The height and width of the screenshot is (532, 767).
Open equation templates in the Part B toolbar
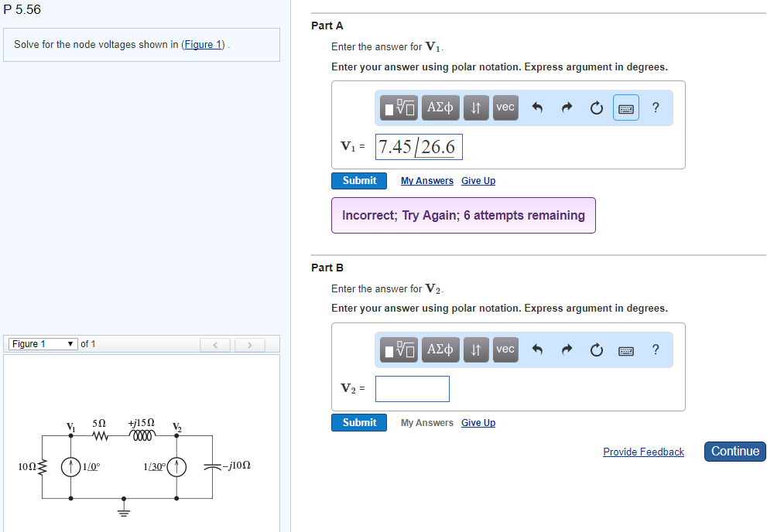point(398,350)
